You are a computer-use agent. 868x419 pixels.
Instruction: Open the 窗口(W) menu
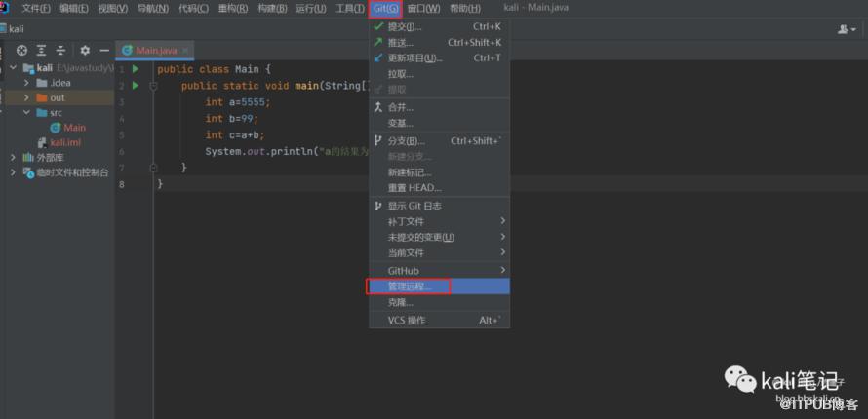[424, 9]
